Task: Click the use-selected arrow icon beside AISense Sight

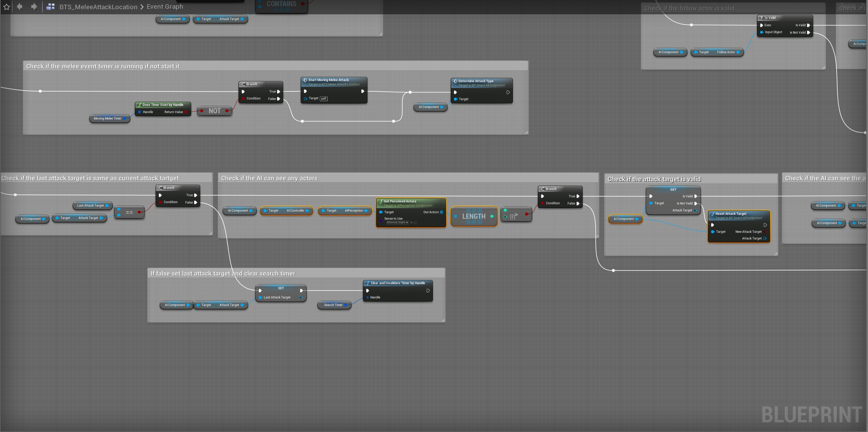Action: tap(412, 223)
